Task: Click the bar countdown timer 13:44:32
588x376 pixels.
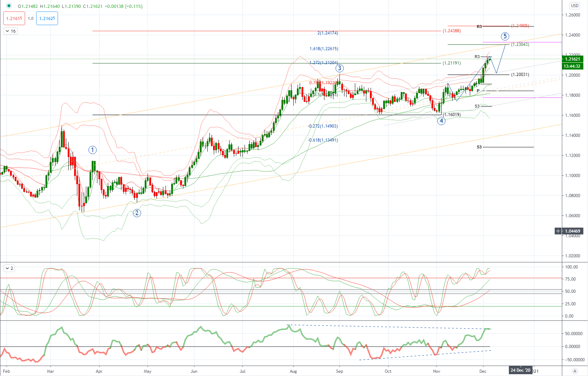Action: 573,66
